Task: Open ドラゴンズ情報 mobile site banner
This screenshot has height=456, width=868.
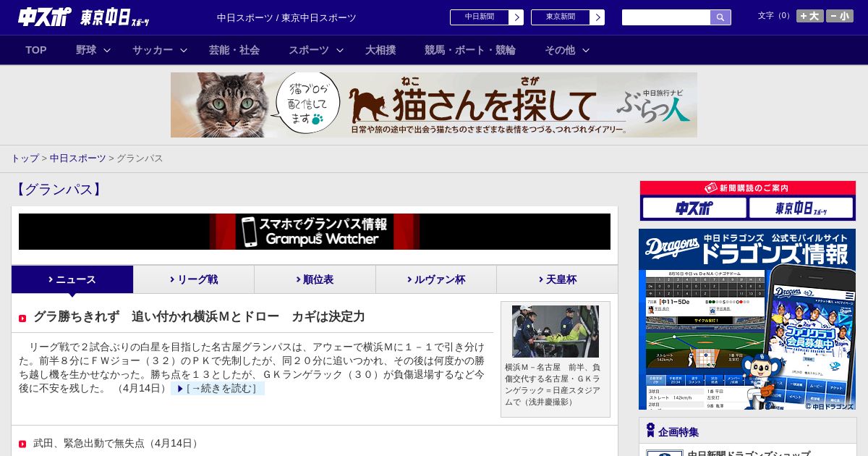Action: click(747, 319)
